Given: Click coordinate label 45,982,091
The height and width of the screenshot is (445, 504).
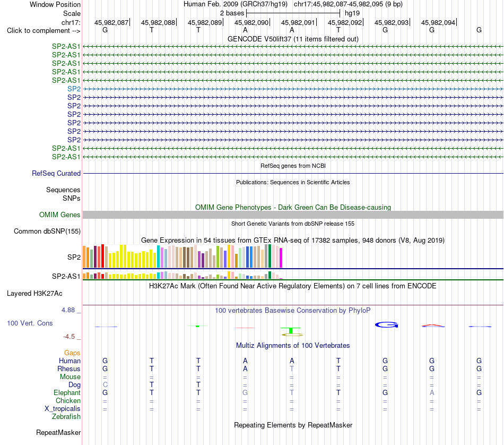Looking at the screenshot, I should [298, 22].
